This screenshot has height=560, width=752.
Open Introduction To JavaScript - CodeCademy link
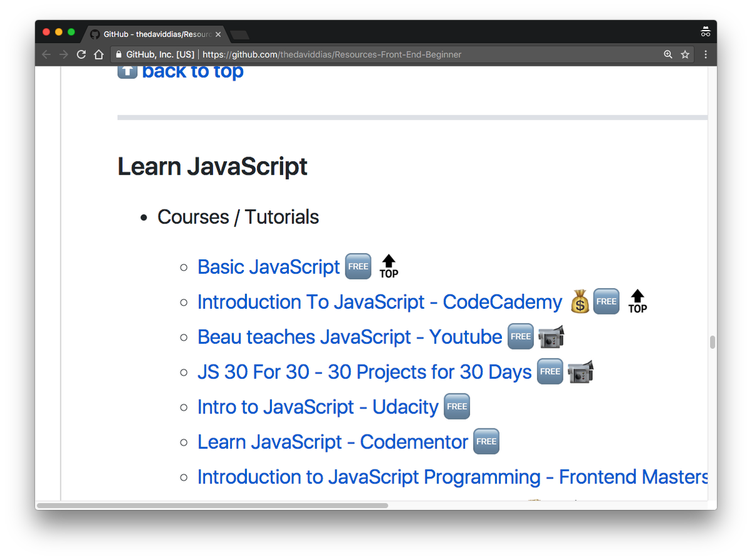(380, 302)
